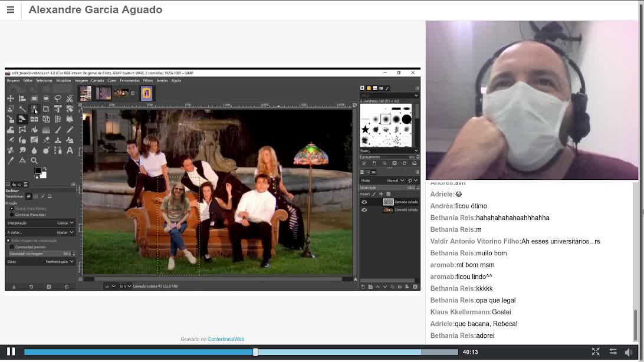Select the Cage Transform tool
644x362 pixels.
click(22, 130)
